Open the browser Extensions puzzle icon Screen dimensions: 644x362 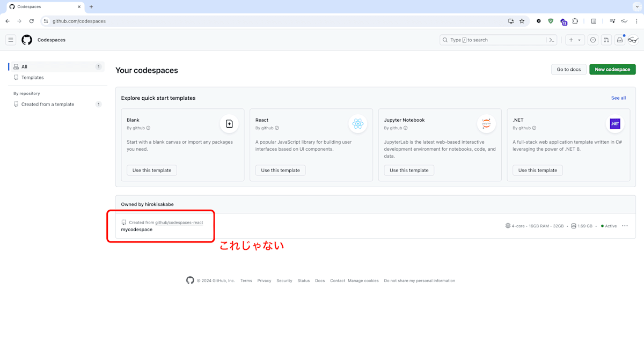coord(575,21)
